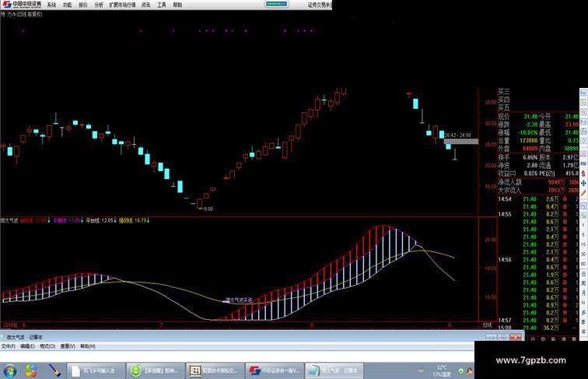
Task: Click the 1-minute period button in the sidebar
Action: click(583, 225)
